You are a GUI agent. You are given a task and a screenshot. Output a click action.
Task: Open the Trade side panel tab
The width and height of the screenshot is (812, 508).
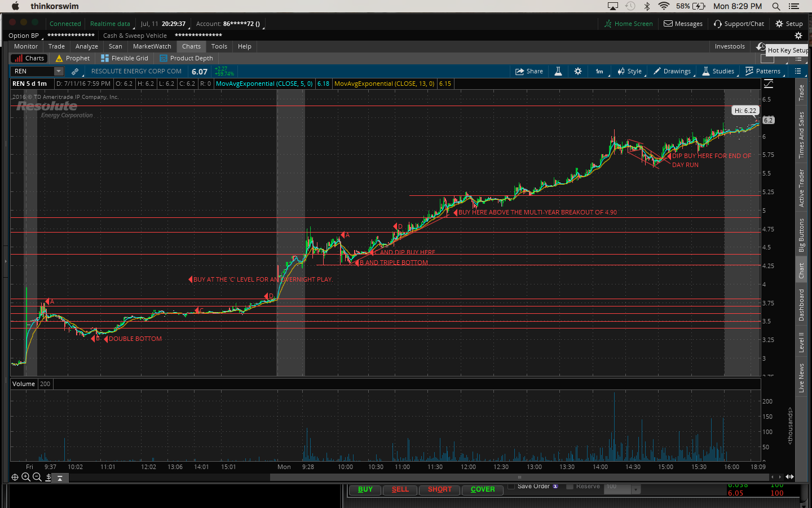coord(801,93)
